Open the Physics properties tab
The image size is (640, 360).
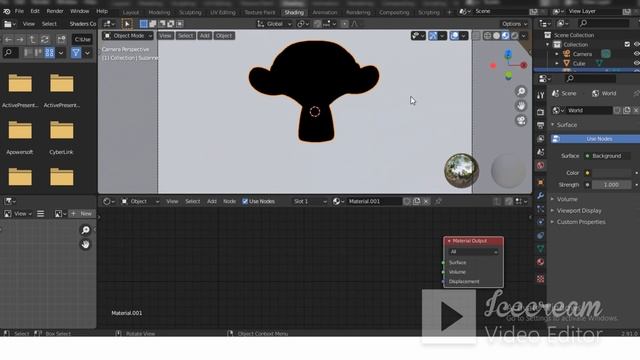click(540, 222)
